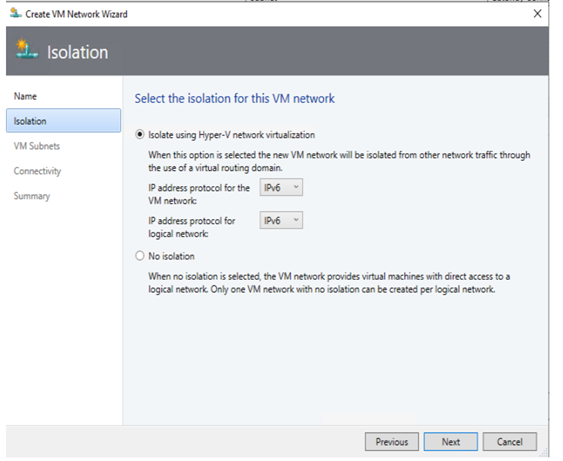Click the resize grip at the dialog corner

point(545,453)
